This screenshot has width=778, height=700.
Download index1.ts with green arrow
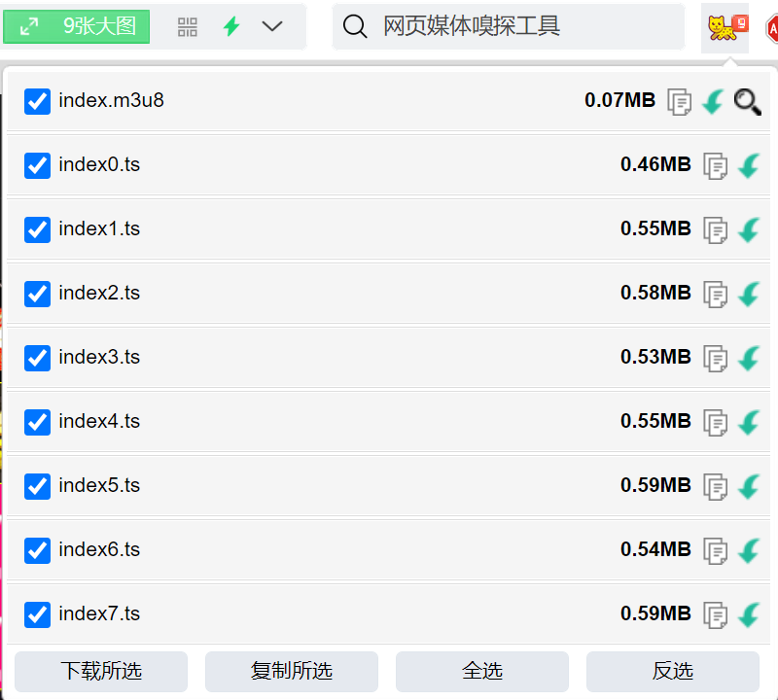tap(749, 230)
